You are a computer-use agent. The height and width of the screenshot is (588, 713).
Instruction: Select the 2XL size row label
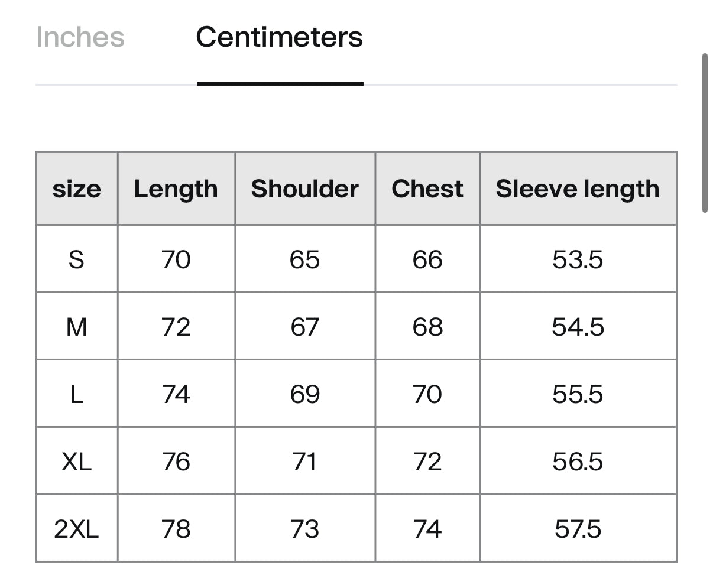(77, 528)
